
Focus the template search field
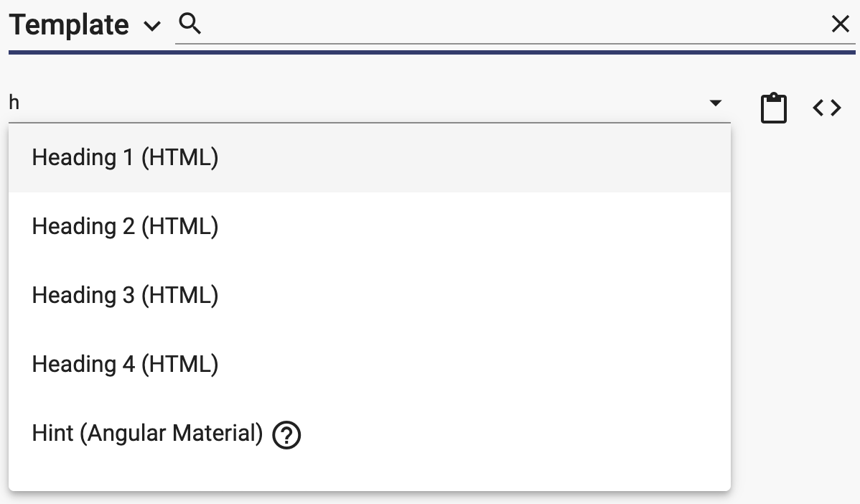pyautogui.click(x=515, y=24)
